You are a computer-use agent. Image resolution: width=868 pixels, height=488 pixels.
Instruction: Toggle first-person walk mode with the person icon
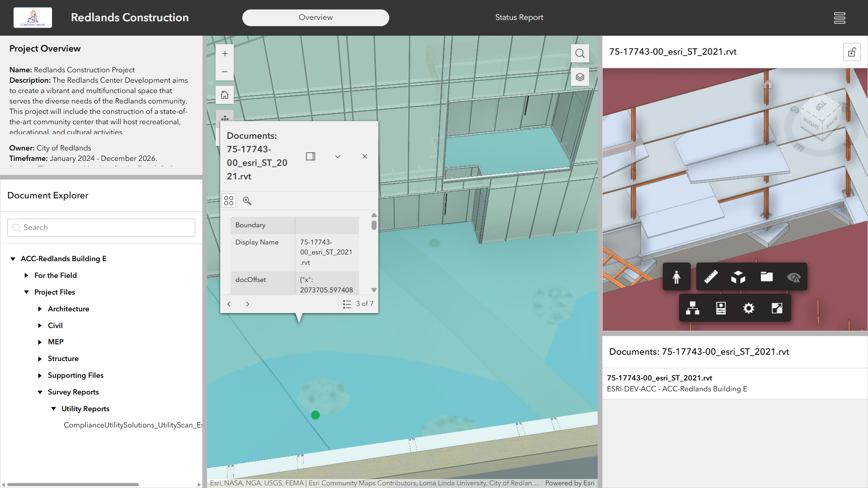tap(677, 277)
